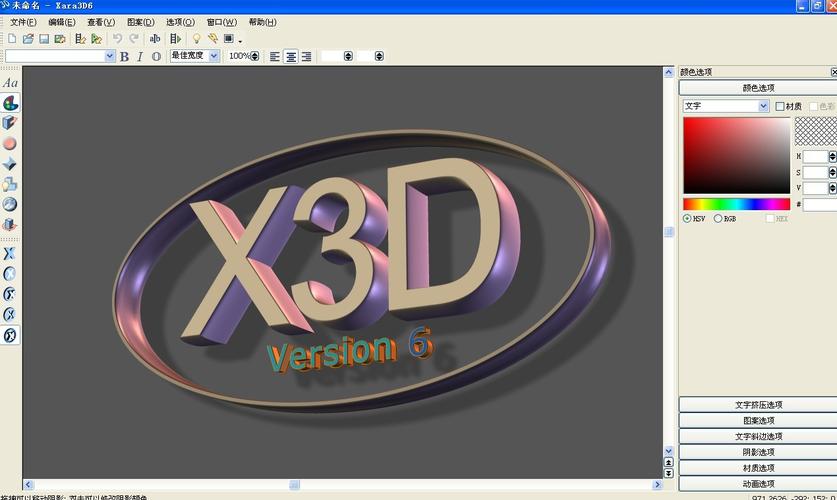Select the Aa text options tool

click(x=10, y=83)
